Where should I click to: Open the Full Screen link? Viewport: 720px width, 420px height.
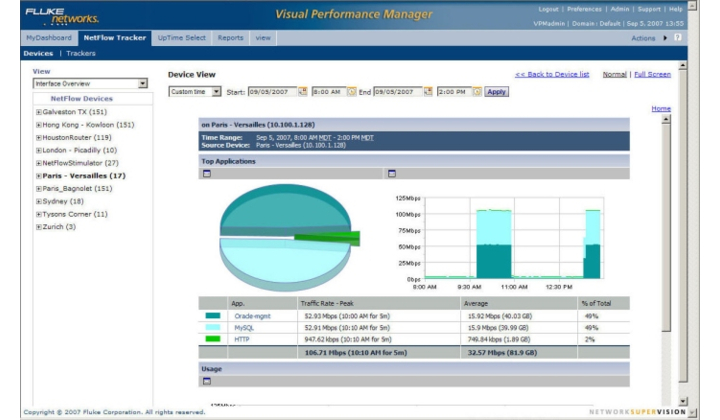point(652,74)
